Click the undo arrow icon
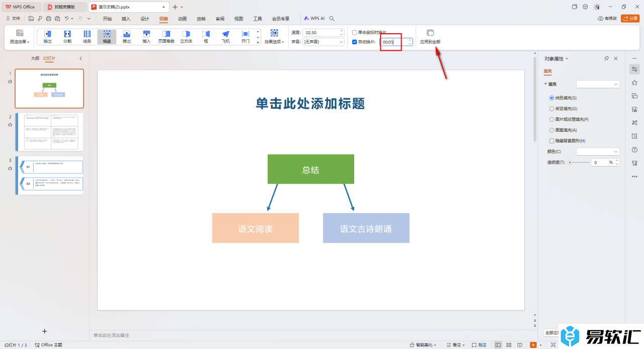Screen dimensions: 644x349 click(66, 19)
